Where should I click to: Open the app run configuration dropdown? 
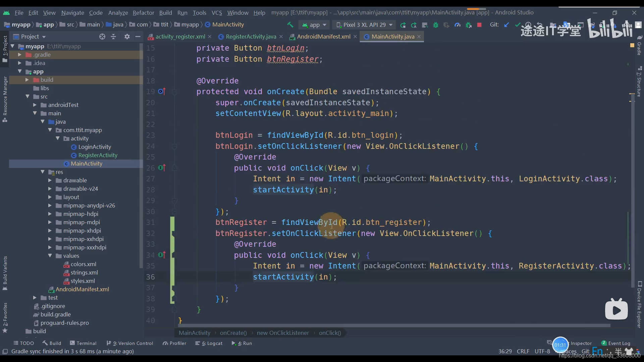tap(314, 25)
